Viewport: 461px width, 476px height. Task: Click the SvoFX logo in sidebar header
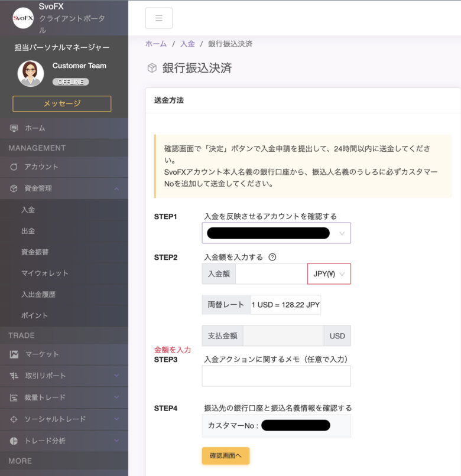pyautogui.click(x=23, y=18)
